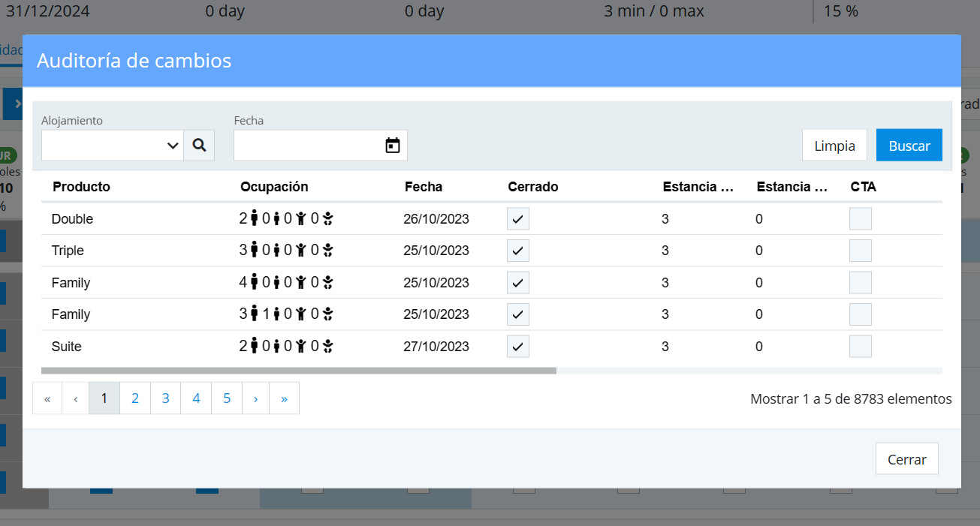Toggle Cerrado checkbox in the Triple row
This screenshot has width=980, height=526.
(x=518, y=251)
